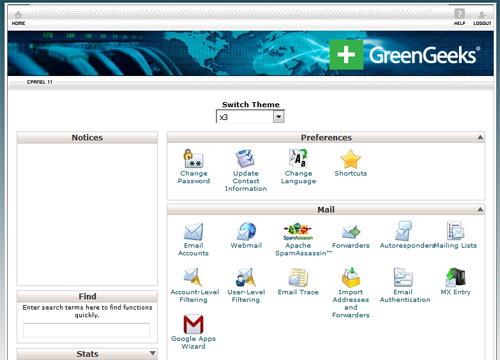Open the Email Trace icon
This screenshot has height=360, width=500.
[298, 277]
